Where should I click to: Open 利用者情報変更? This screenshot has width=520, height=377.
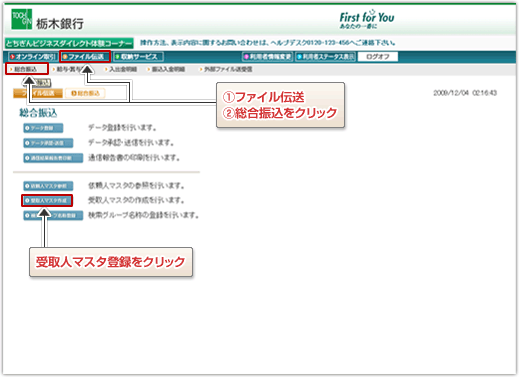(268, 57)
